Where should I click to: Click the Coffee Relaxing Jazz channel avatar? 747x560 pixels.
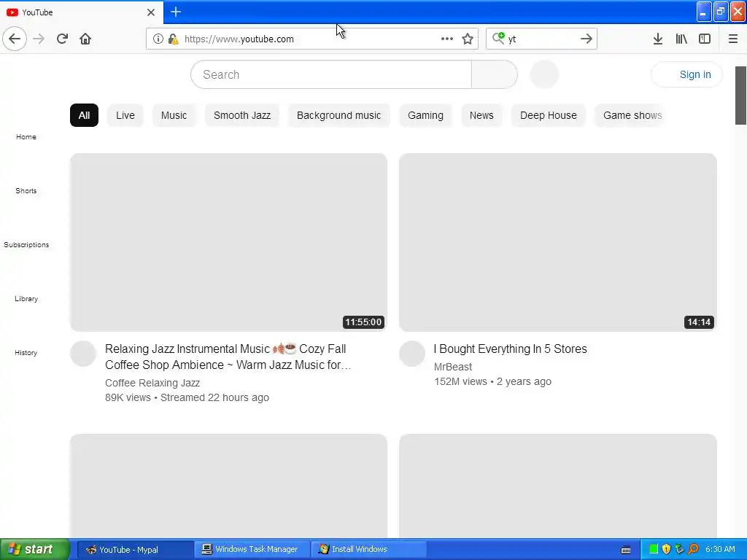coord(83,354)
